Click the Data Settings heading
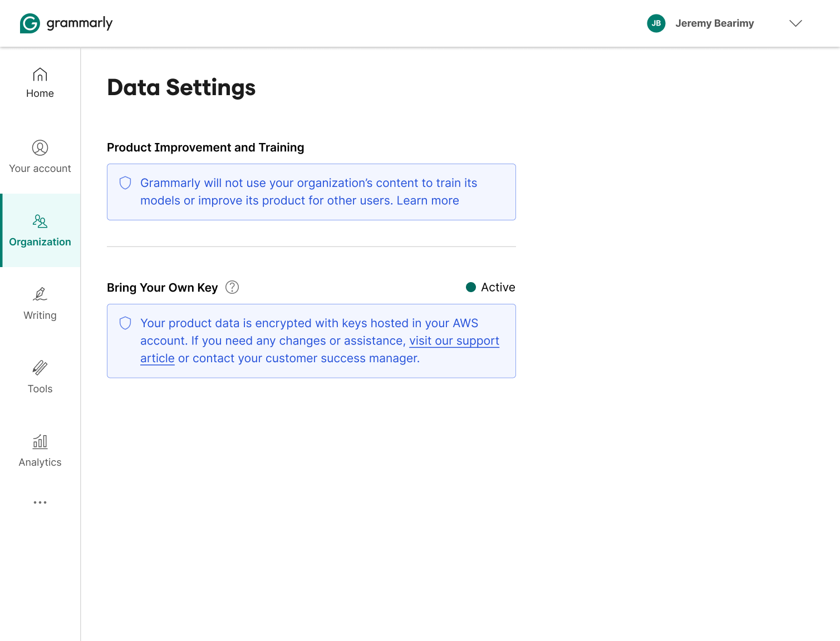Viewport: 840px width, 641px height. pos(181,87)
